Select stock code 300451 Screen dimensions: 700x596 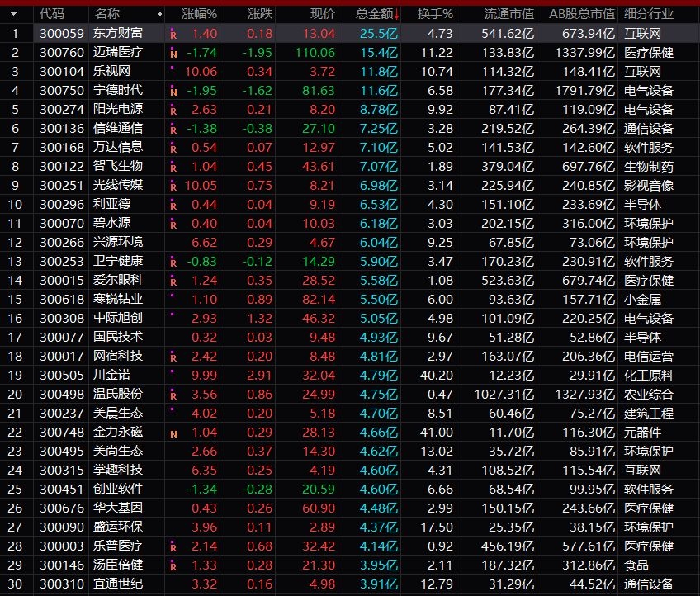click(x=62, y=490)
